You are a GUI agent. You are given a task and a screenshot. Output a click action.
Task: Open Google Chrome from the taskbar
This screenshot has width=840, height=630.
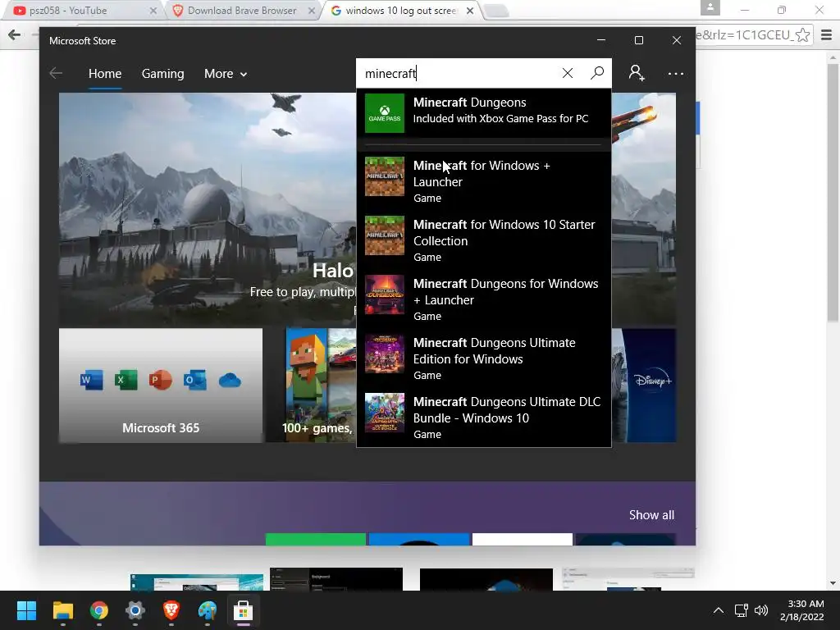(x=99, y=610)
